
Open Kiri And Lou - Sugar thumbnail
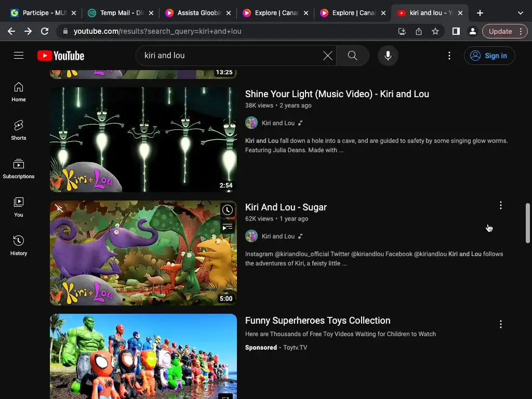click(x=143, y=253)
